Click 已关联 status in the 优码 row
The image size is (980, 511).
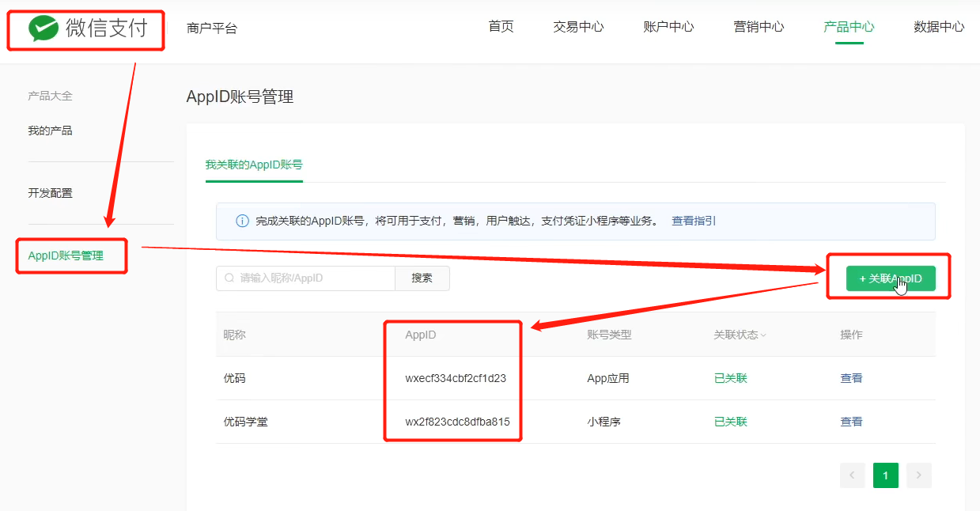click(730, 378)
